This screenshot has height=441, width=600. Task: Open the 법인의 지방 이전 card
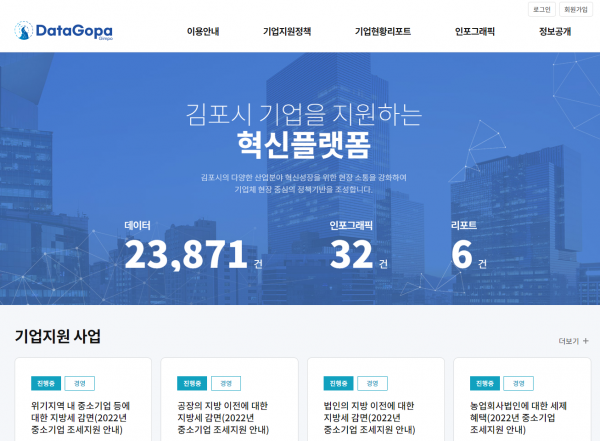(x=372, y=412)
